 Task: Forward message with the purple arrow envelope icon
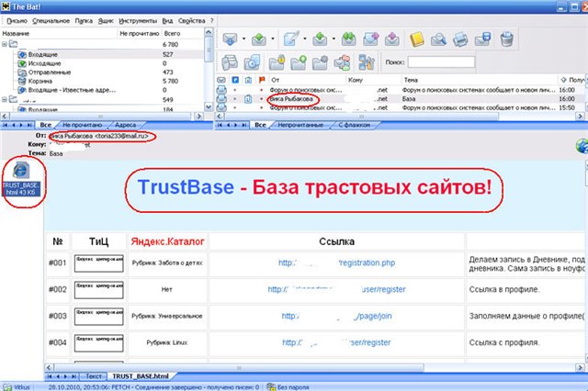370,39
